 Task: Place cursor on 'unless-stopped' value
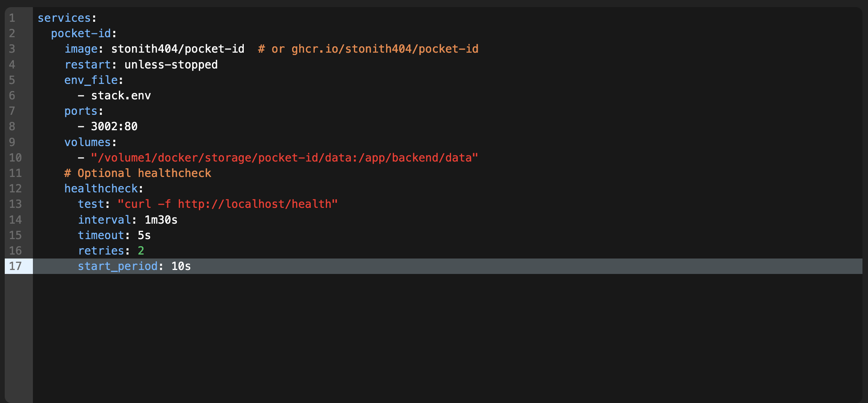pyautogui.click(x=171, y=65)
